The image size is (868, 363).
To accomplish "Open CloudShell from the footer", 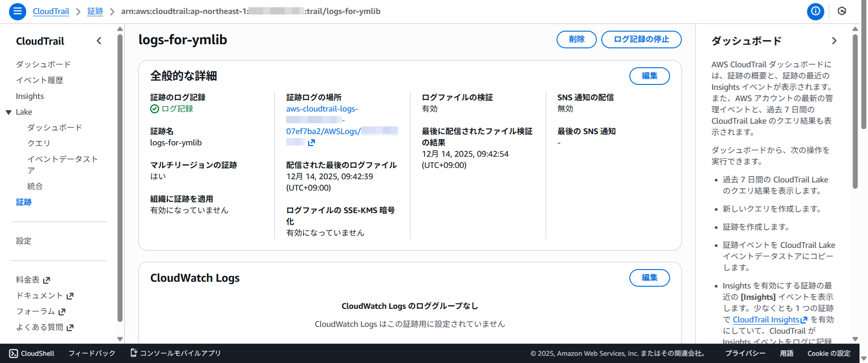I will coord(32,354).
